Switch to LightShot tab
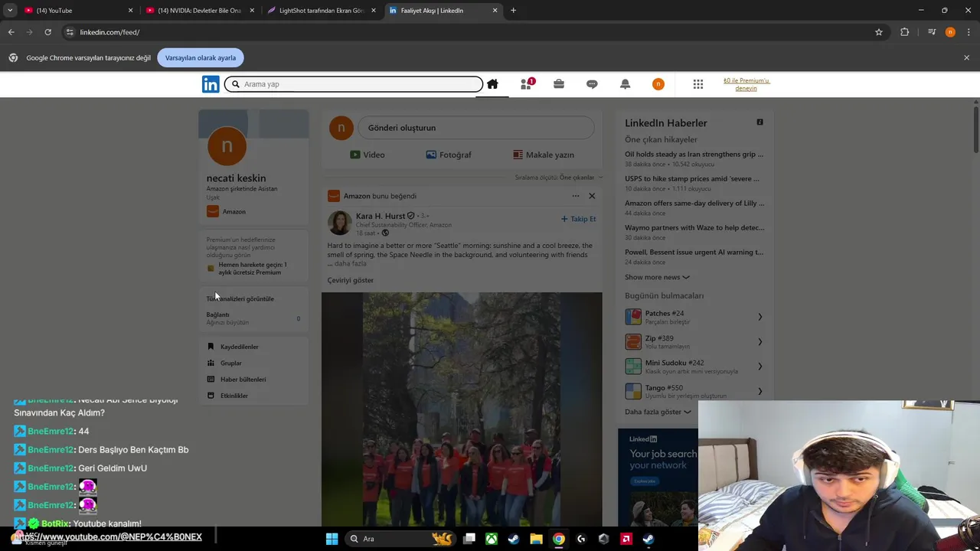 (320, 11)
